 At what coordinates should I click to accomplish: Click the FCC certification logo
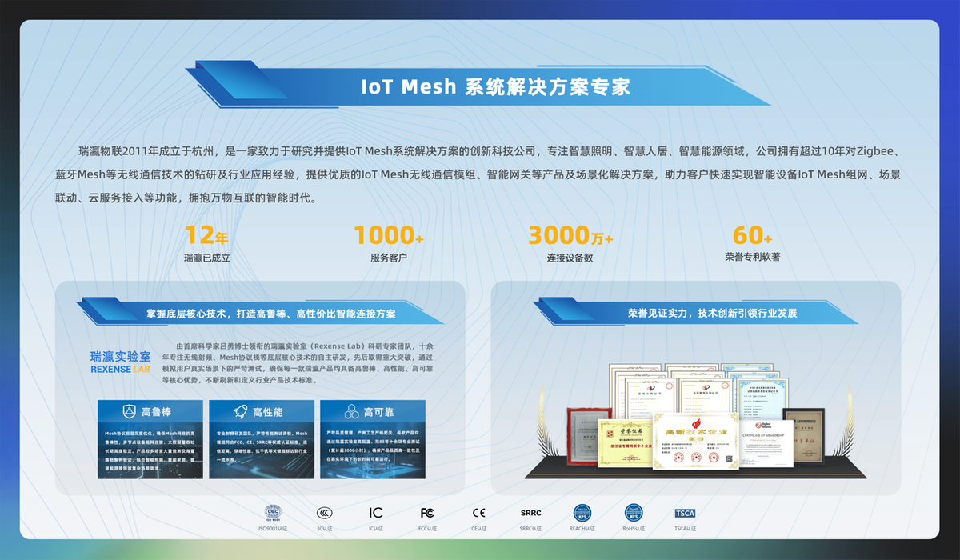(x=427, y=513)
